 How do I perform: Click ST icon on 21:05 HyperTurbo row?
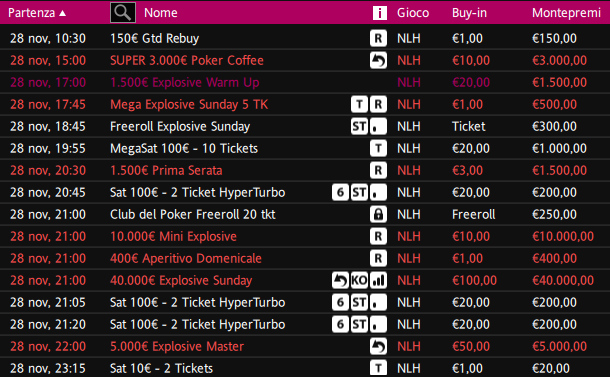click(359, 302)
